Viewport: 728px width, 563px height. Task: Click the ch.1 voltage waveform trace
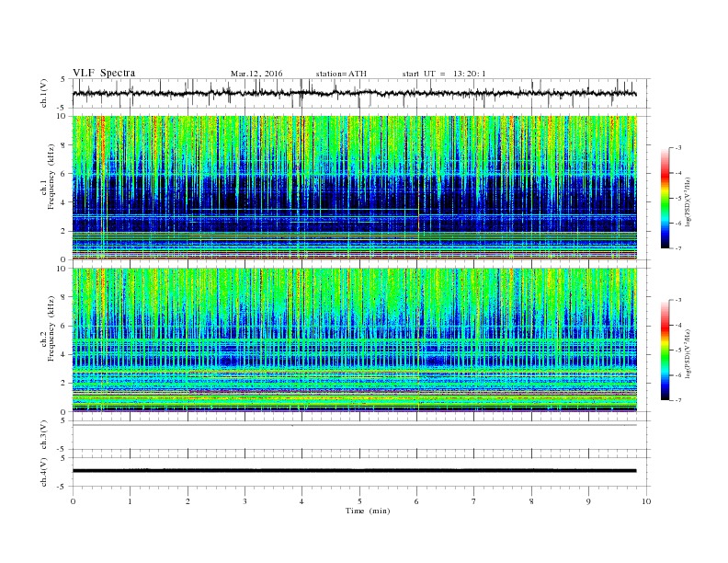[x=354, y=93]
